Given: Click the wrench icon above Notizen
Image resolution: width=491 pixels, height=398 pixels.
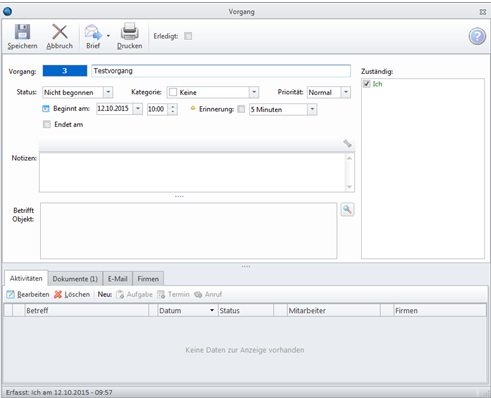Looking at the screenshot, I should pos(347,144).
